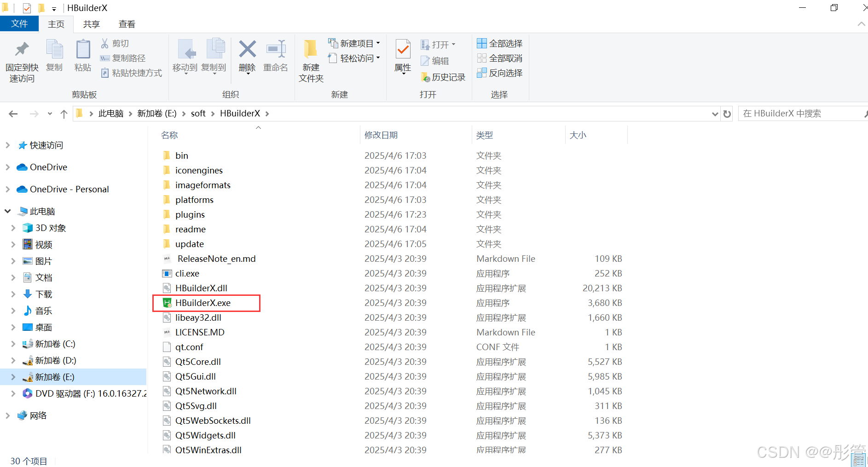Click Invert selection in the ribbon
Image resolution: width=868 pixels, height=467 pixels.
pyautogui.click(x=500, y=73)
